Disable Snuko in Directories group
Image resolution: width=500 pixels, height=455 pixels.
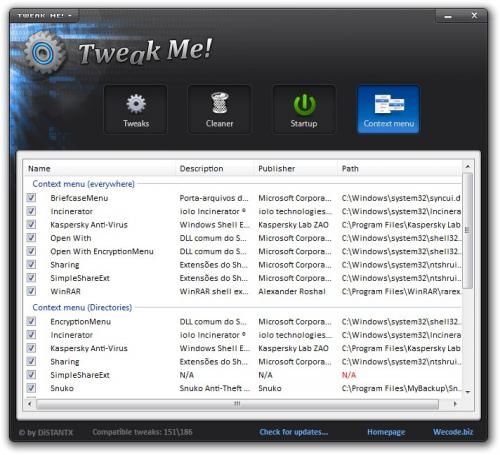31,388
